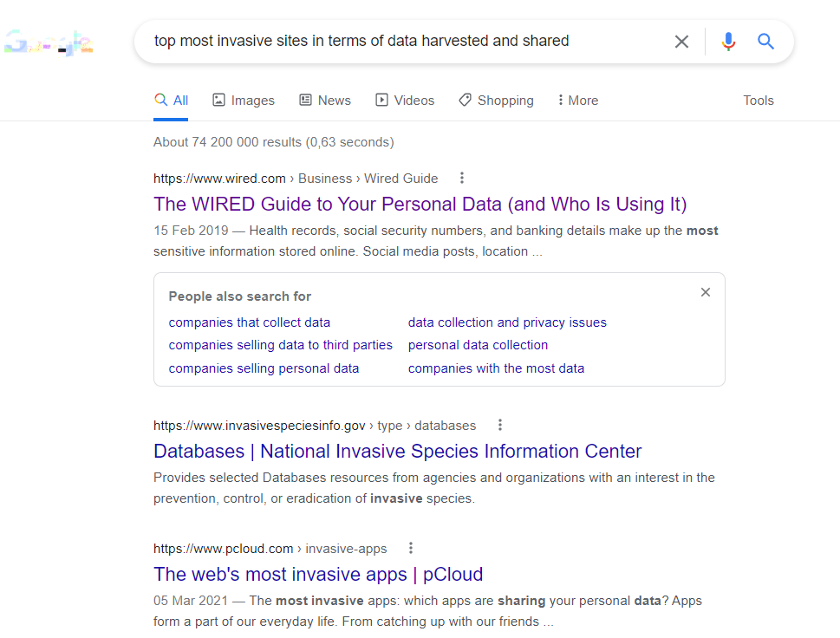Open the Tools menu

[758, 100]
